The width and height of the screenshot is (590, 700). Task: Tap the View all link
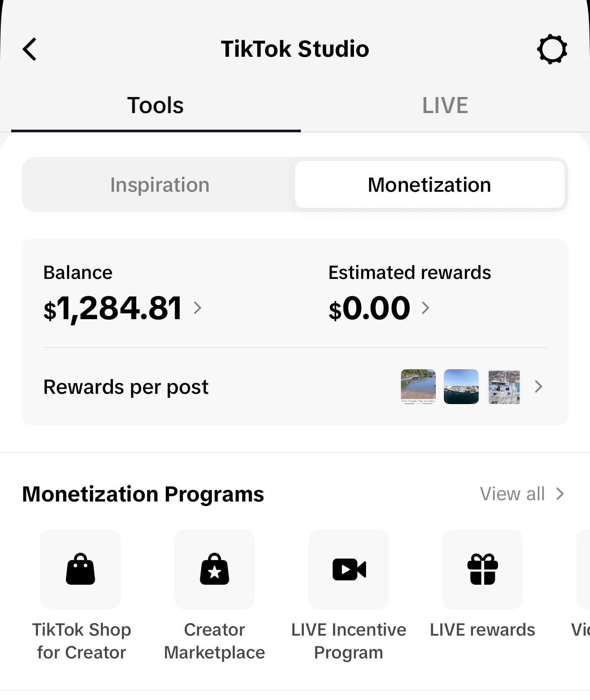pos(521,494)
